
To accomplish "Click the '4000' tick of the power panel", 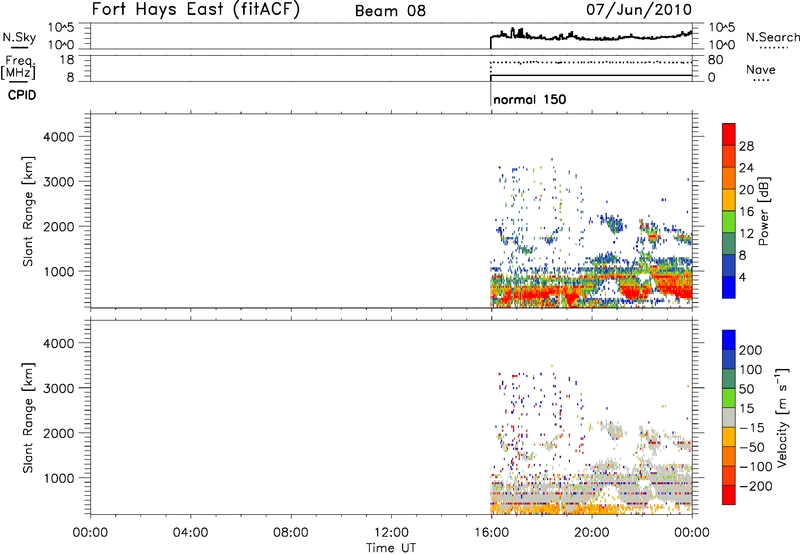I will click(59, 137).
